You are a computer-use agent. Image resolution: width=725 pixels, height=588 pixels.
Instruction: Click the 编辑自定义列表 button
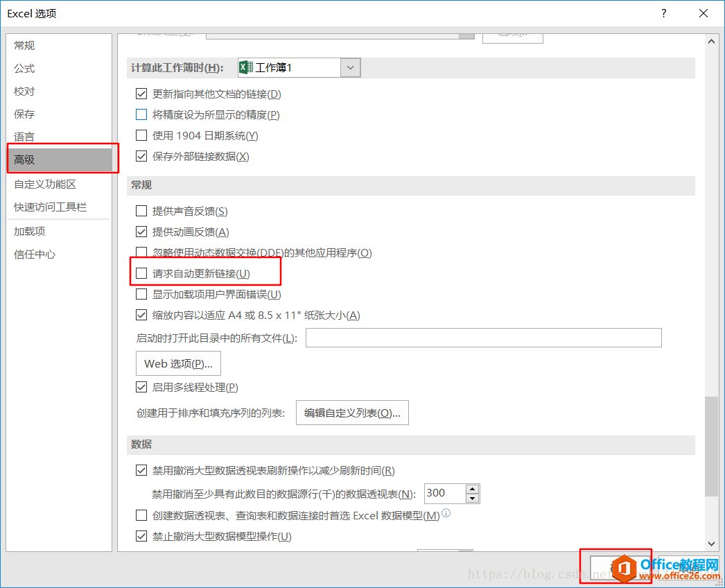tap(352, 412)
